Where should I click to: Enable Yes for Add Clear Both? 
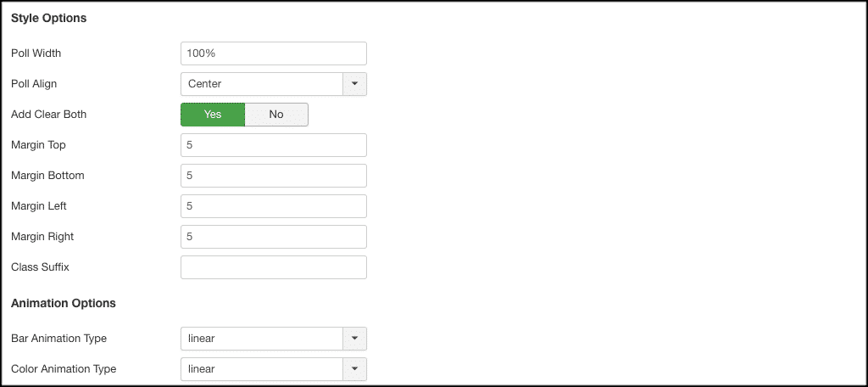(213, 115)
